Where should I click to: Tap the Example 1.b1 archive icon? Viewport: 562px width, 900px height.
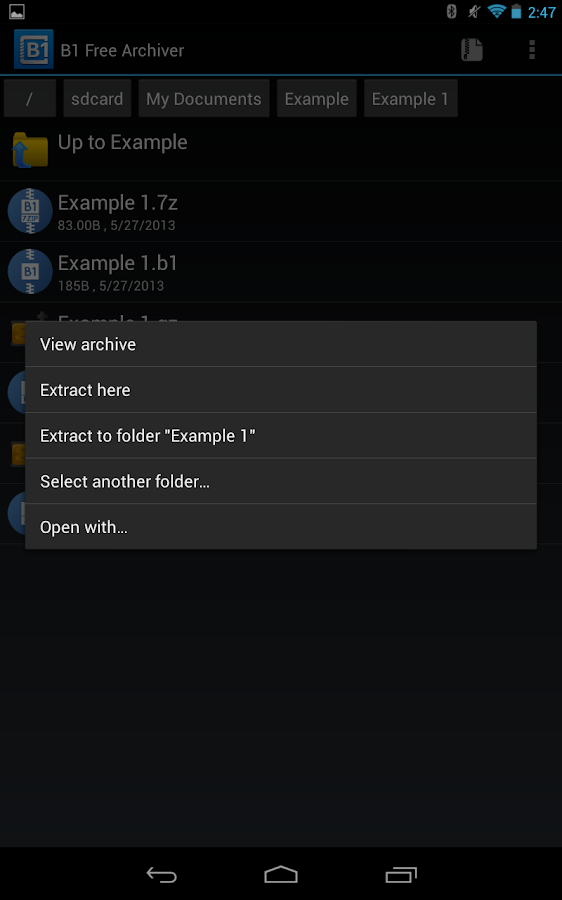(x=30, y=271)
